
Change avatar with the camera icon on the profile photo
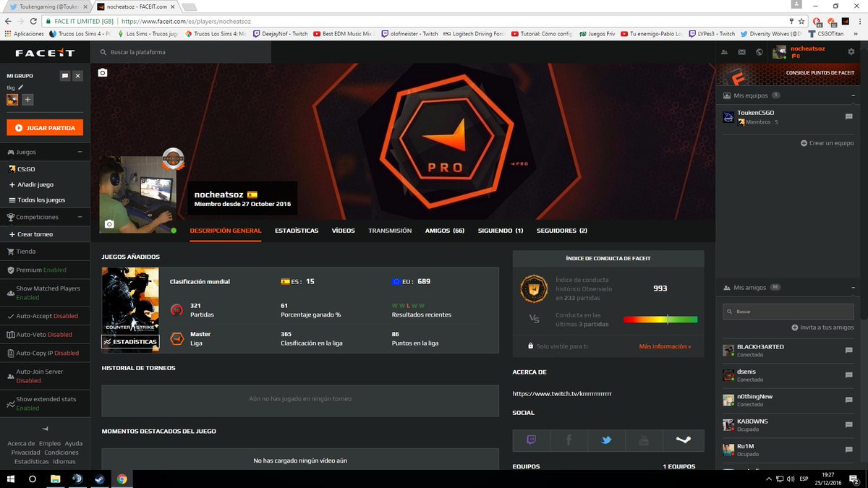click(x=109, y=224)
